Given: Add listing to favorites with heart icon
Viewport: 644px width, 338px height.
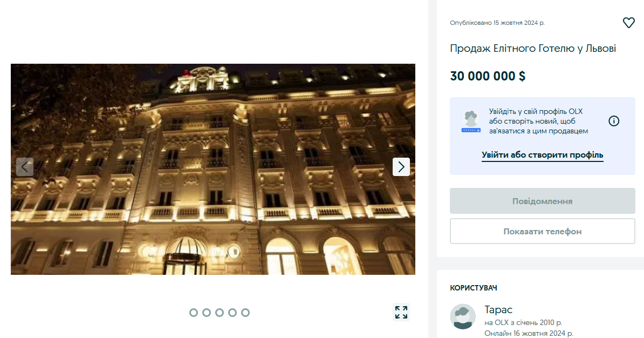Looking at the screenshot, I should pos(628,23).
